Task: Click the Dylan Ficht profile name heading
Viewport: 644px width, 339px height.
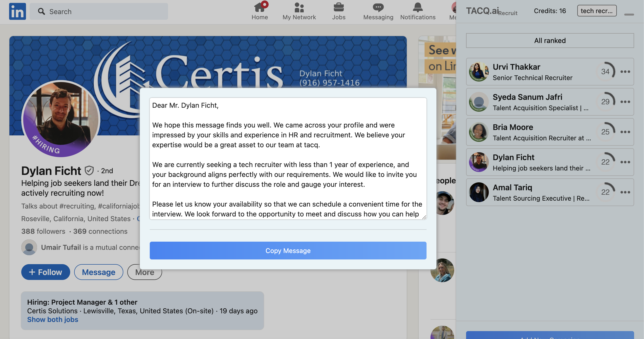Action: 51,171
